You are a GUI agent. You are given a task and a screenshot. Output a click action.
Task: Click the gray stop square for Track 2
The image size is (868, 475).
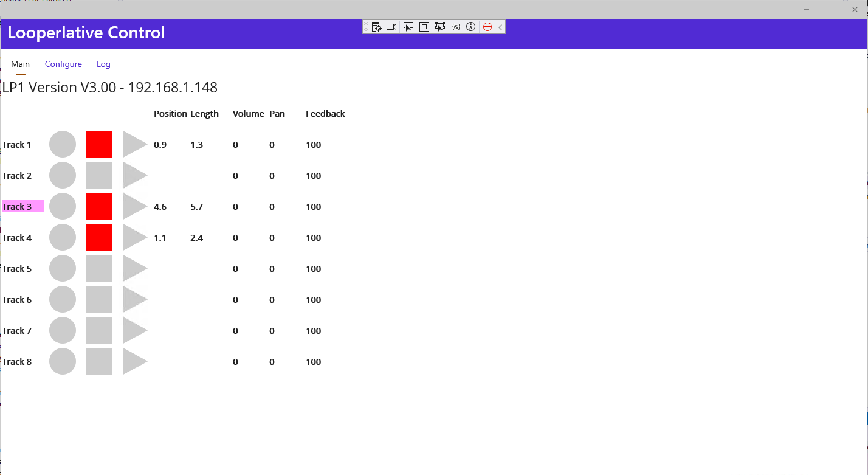click(x=99, y=175)
